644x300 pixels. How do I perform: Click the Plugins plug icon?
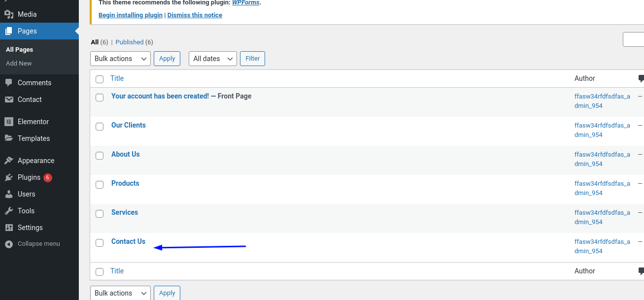[9, 177]
